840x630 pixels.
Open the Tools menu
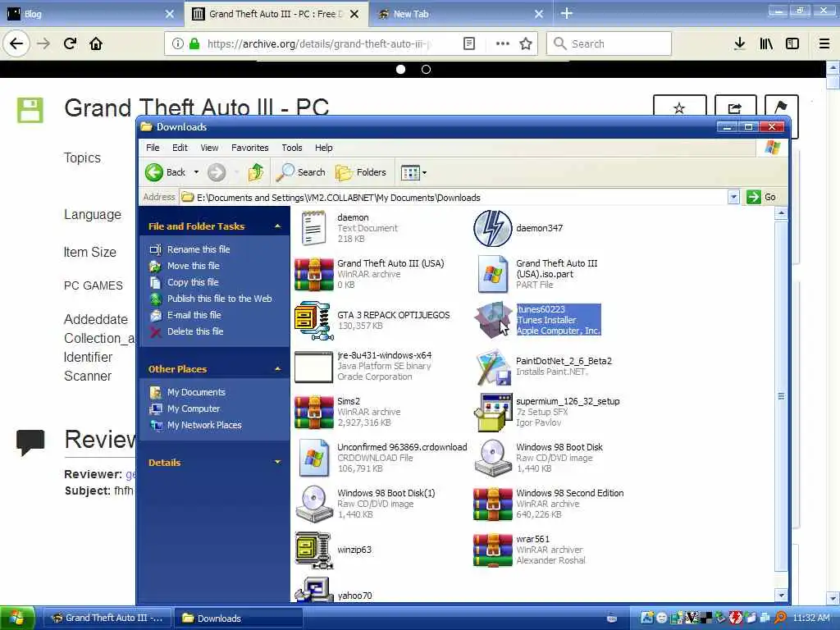292,148
